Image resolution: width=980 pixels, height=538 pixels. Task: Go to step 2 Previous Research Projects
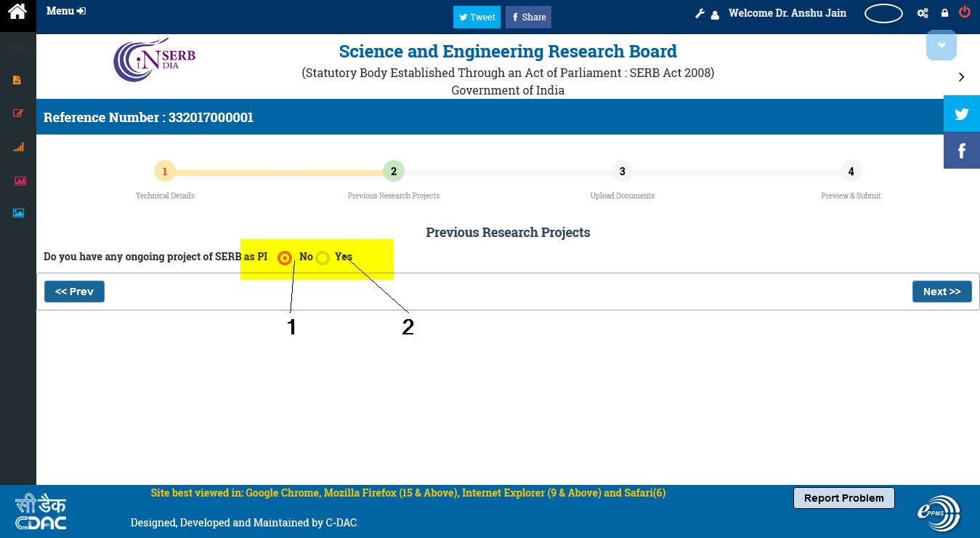coord(394,172)
